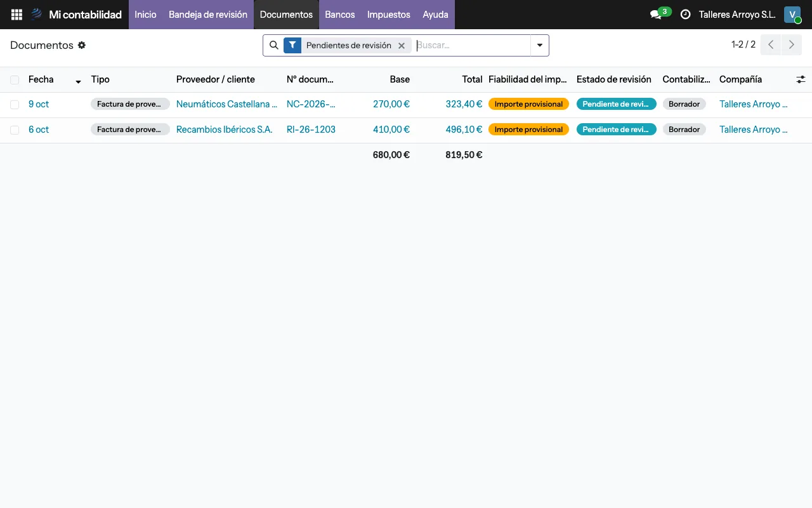
Task: Open the user avatar menu
Action: 792,15
